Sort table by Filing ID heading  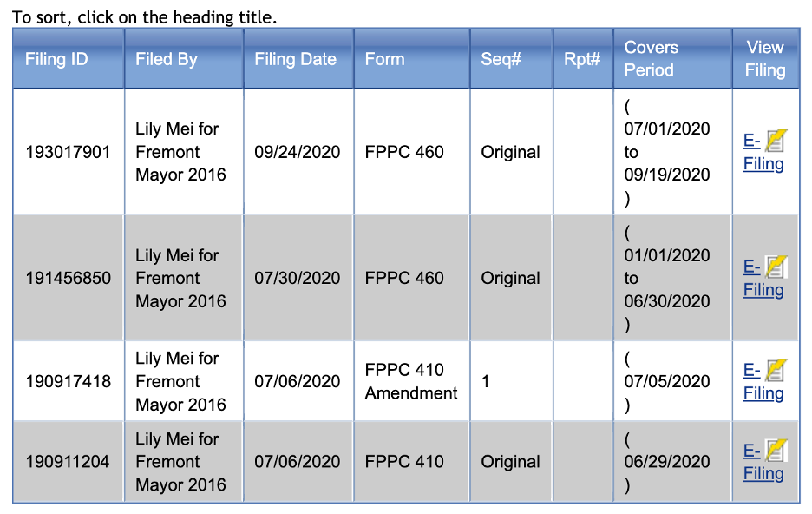pyautogui.click(x=56, y=59)
